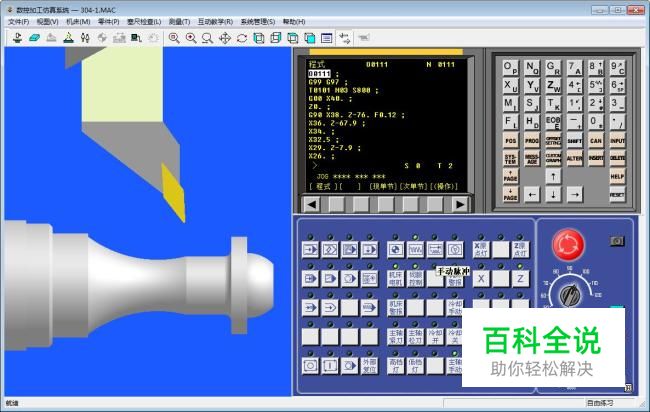The height and width of the screenshot is (412, 650).
Task: Click the cursor up arrow key on keypad
Action: (x=553, y=176)
